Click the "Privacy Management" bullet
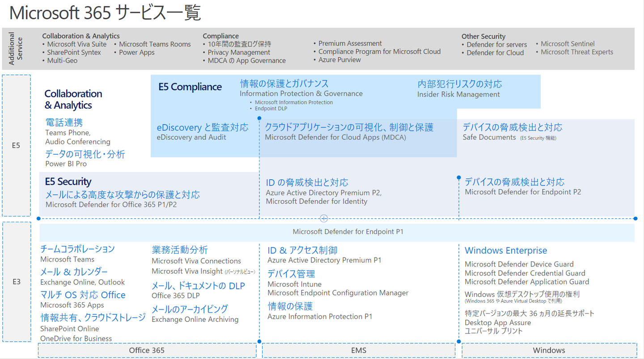 coord(239,52)
